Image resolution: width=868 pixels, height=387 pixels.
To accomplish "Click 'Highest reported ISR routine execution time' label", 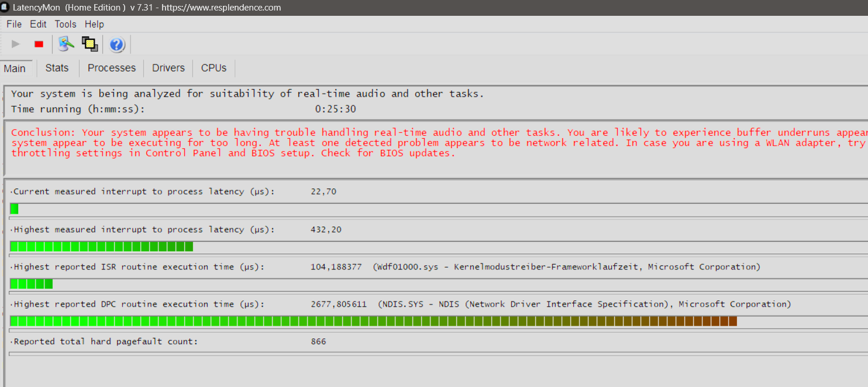I will 139,267.
